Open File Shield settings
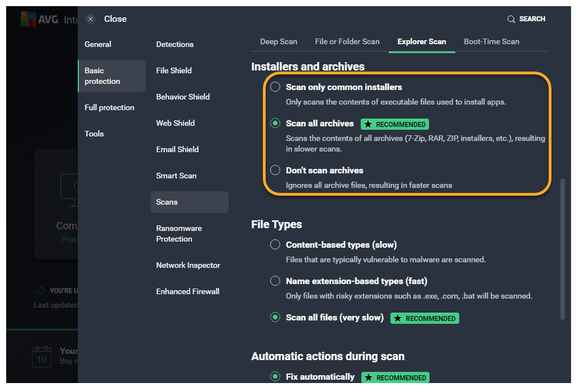The height and width of the screenshot is (392, 580). coord(174,71)
